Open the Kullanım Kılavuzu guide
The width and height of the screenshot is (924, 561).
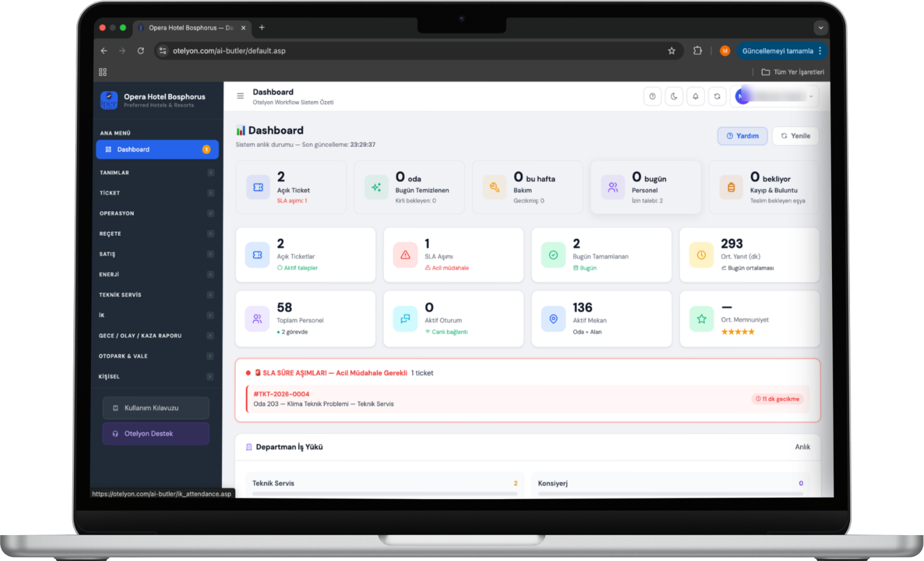156,408
